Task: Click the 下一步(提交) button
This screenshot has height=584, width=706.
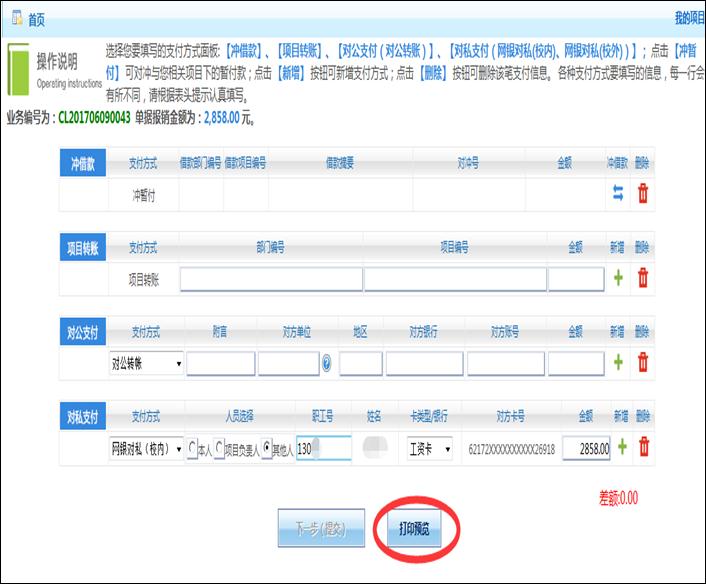Action: click(321, 528)
